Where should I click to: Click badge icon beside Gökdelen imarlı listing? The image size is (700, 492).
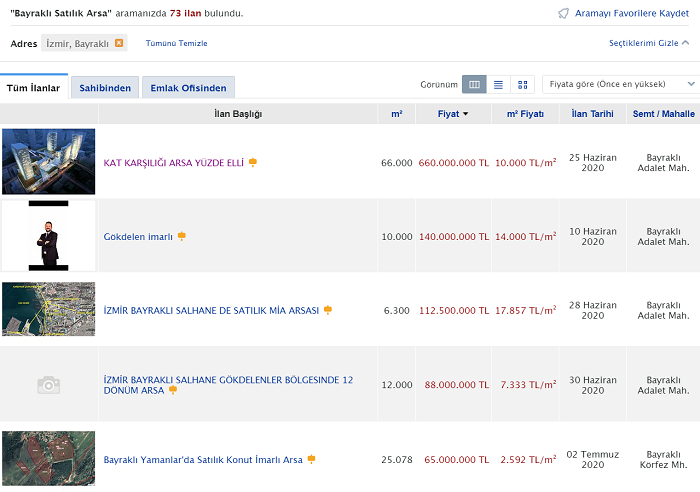[x=182, y=236]
